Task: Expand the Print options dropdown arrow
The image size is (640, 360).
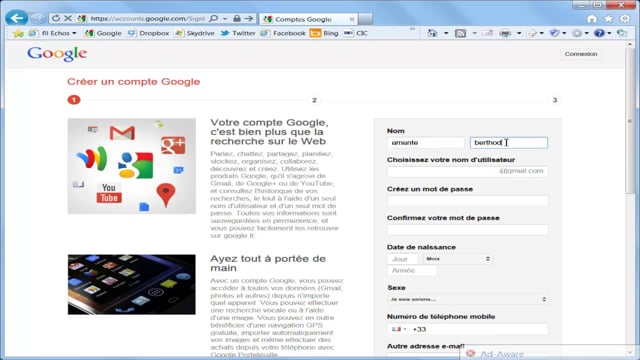Action: click(x=519, y=33)
